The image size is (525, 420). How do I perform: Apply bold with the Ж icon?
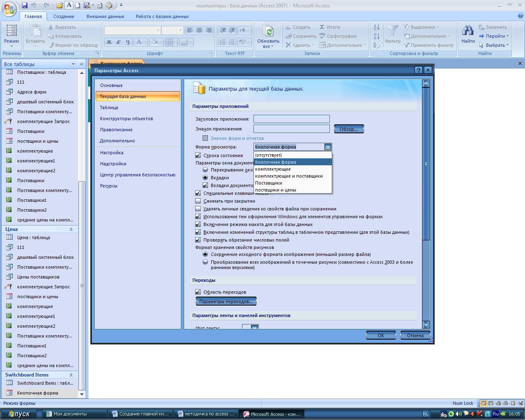[109, 42]
